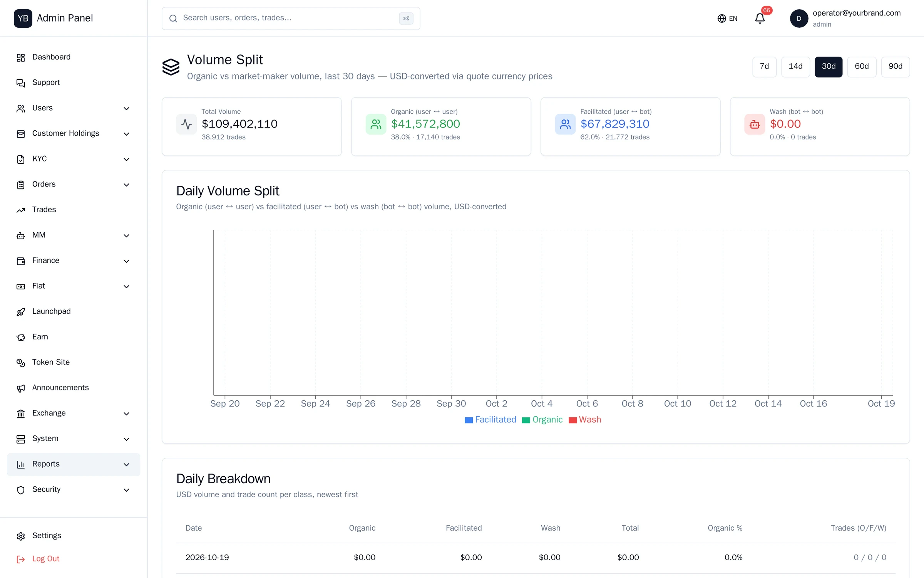Click the Settings gear icon
924x578 pixels.
coord(21,536)
